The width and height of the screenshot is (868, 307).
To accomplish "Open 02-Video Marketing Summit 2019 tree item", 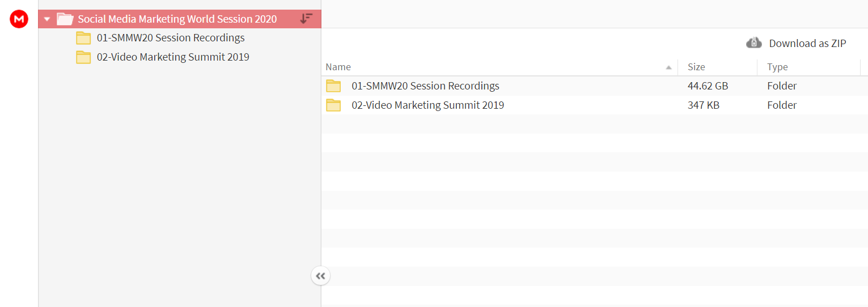I will tap(173, 57).
